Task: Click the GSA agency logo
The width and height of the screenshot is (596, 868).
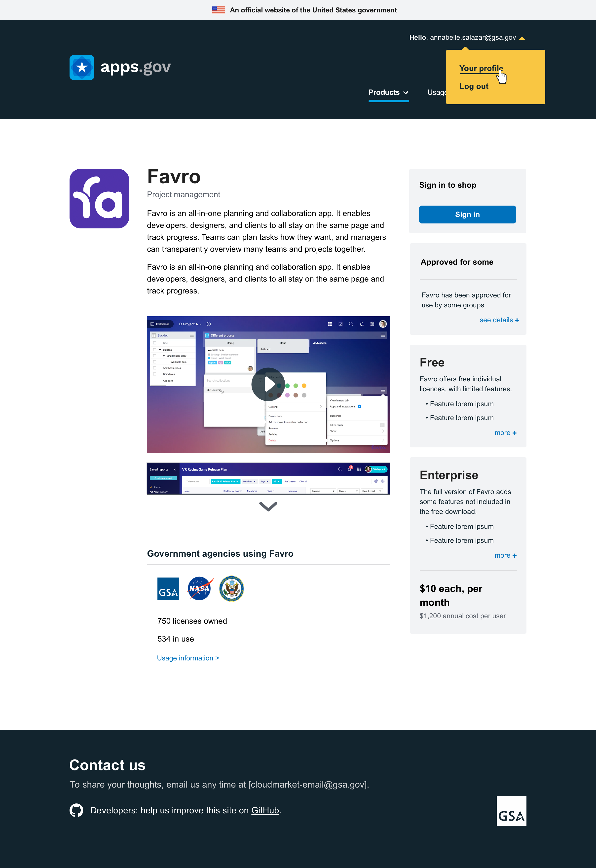Action: point(168,589)
